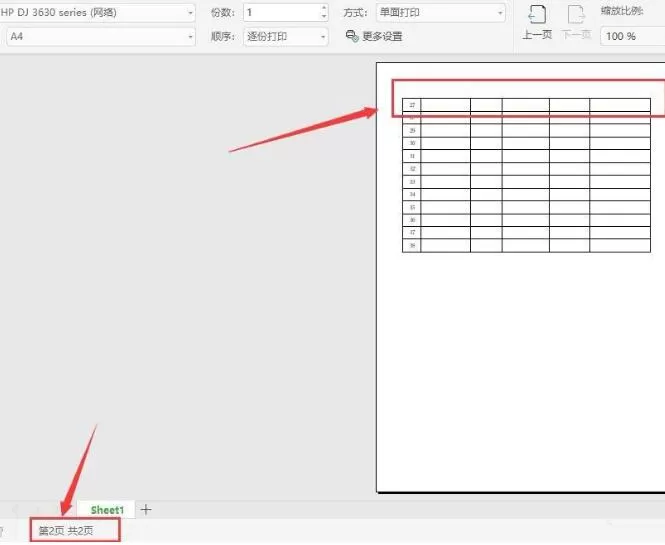The width and height of the screenshot is (665, 545).
Task: Open the HP DJ 3630 series printer dropdown
Action: point(97,13)
